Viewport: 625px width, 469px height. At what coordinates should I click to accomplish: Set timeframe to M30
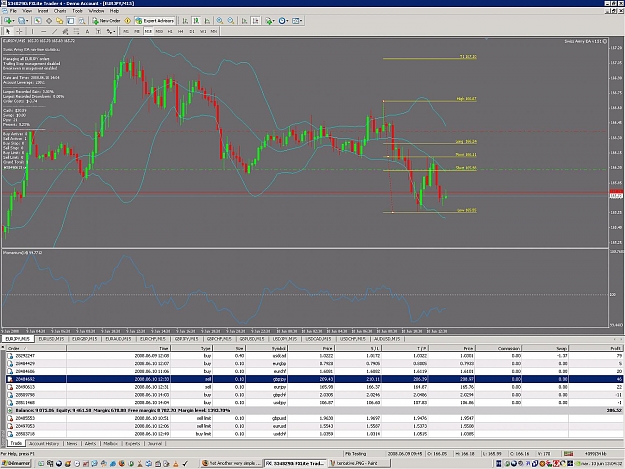(x=159, y=31)
